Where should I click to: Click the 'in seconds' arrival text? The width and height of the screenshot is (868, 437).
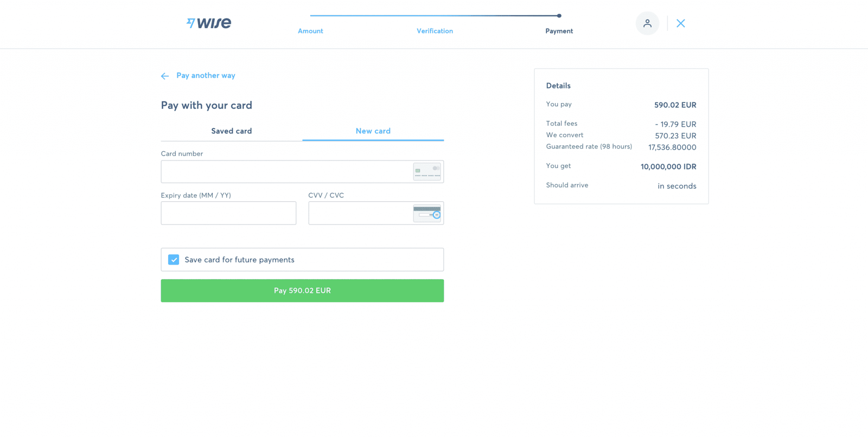pyautogui.click(x=677, y=186)
